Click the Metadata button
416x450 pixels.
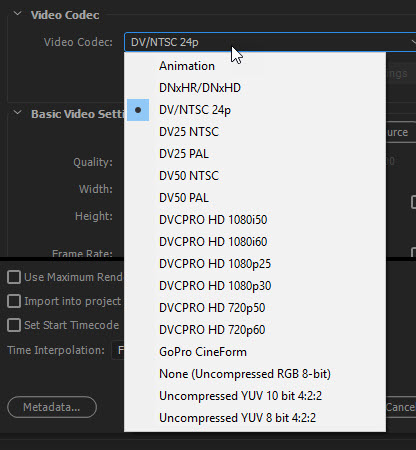52,407
